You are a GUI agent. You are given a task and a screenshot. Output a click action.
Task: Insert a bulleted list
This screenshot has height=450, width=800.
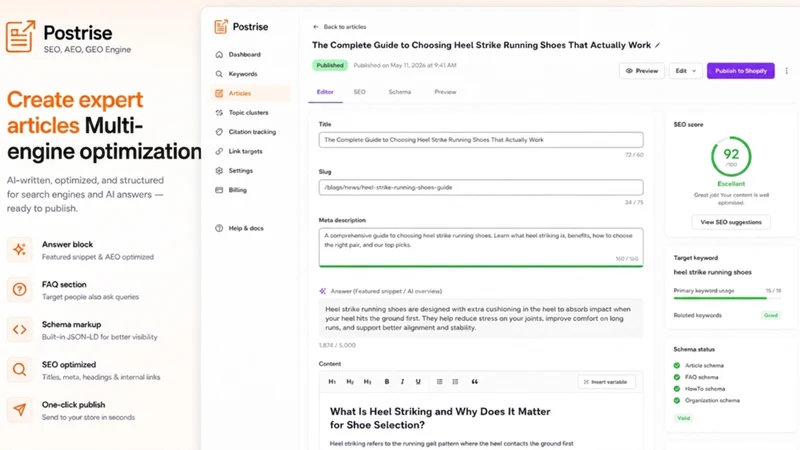(x=439, y=382)
